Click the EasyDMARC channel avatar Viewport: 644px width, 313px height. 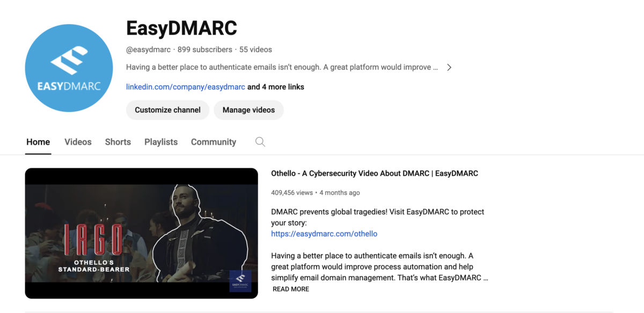[x=69, y=68]
